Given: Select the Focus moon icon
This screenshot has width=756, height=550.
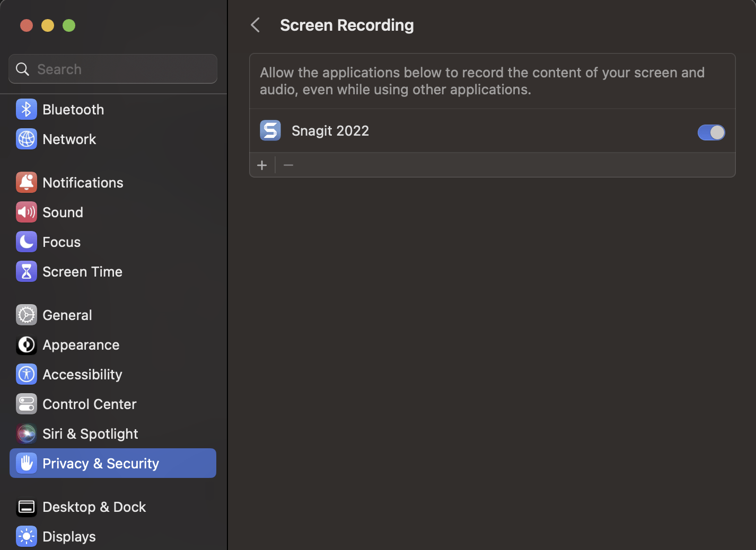Looking at the screenshot, I should click(26, 242).
